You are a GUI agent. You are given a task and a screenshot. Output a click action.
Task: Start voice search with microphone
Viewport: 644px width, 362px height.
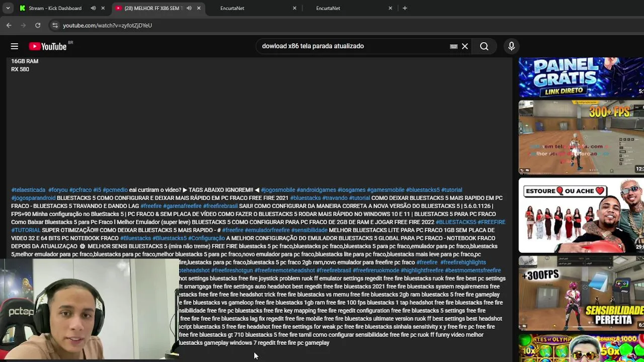coord(511,46)
